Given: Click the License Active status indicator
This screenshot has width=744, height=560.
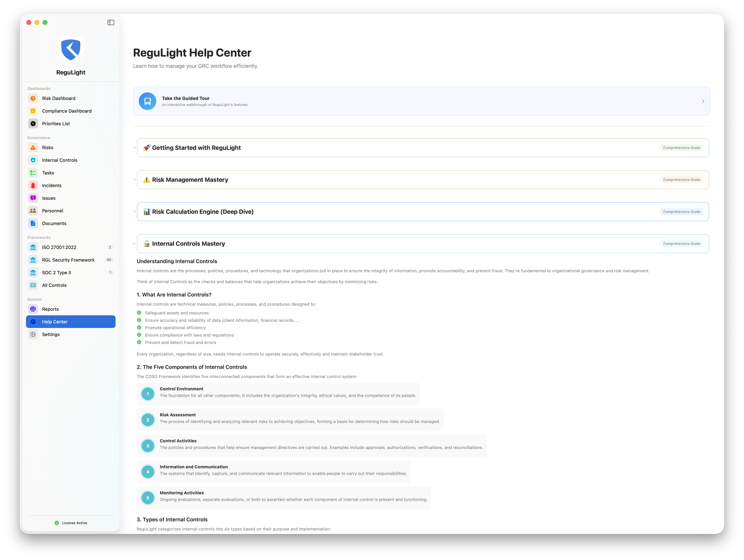Looking at the screenshot, I should point(71,523).
